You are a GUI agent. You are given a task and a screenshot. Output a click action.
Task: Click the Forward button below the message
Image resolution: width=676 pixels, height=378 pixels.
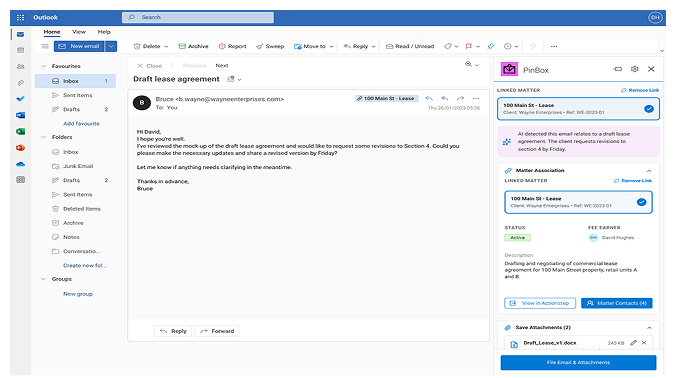coord(217,331)
